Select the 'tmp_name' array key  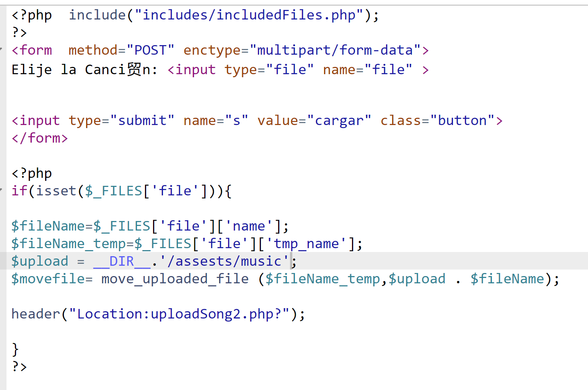pyautogui.click(x=306, y=244)
